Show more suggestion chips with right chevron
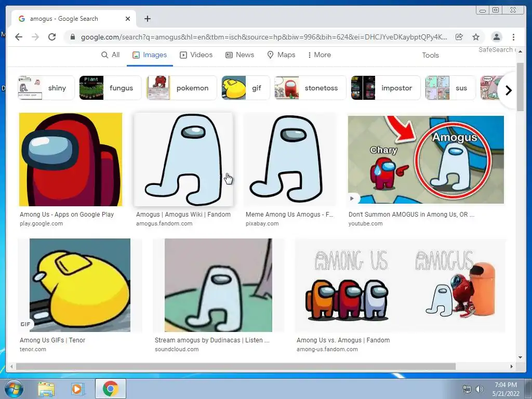Screen dimensions: 532x399 tap(508, 90)
